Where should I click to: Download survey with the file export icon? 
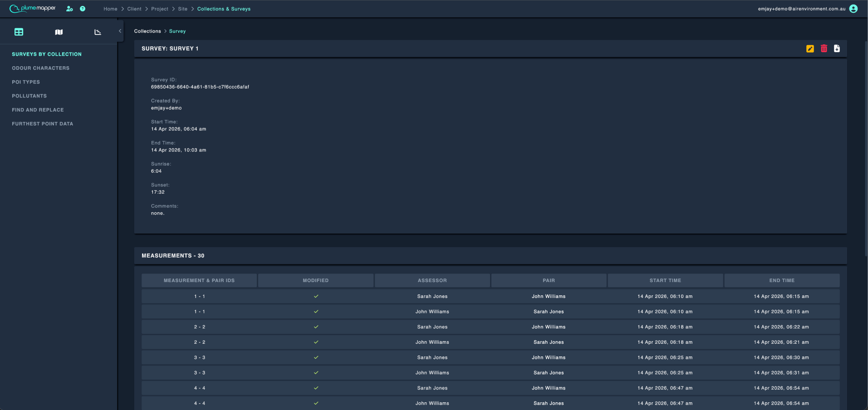(x=837, y=49)
